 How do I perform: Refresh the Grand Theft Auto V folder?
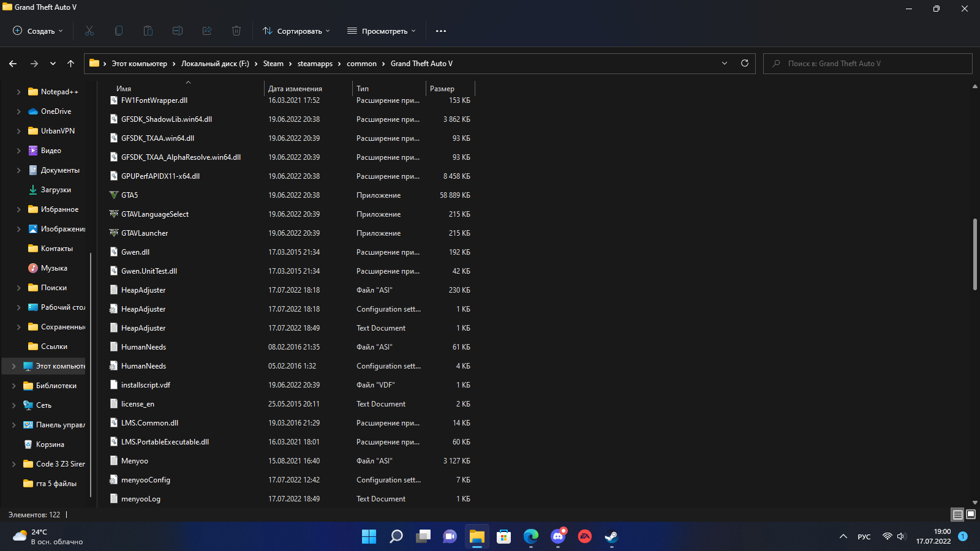(745, 63)
